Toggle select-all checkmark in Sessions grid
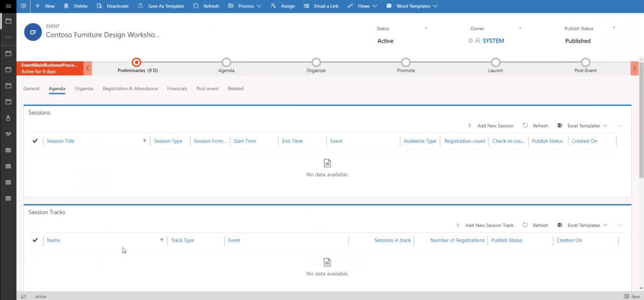 click(35, 141)
